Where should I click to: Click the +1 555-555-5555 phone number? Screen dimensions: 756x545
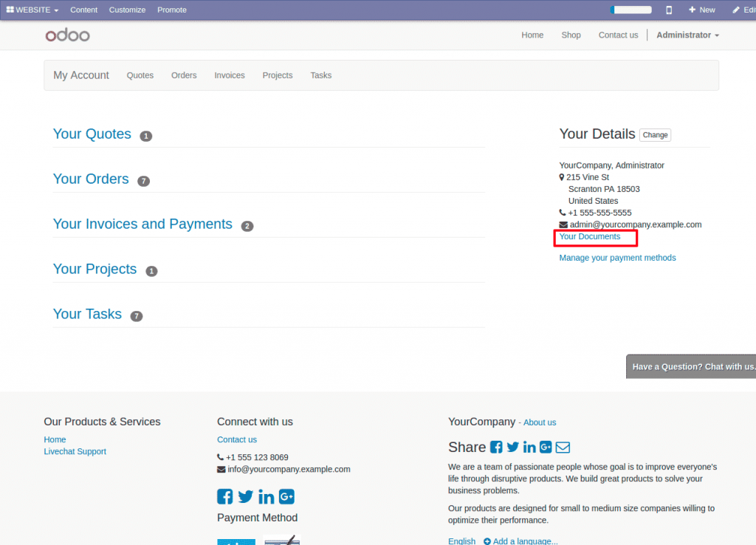[x=599, y=213]
